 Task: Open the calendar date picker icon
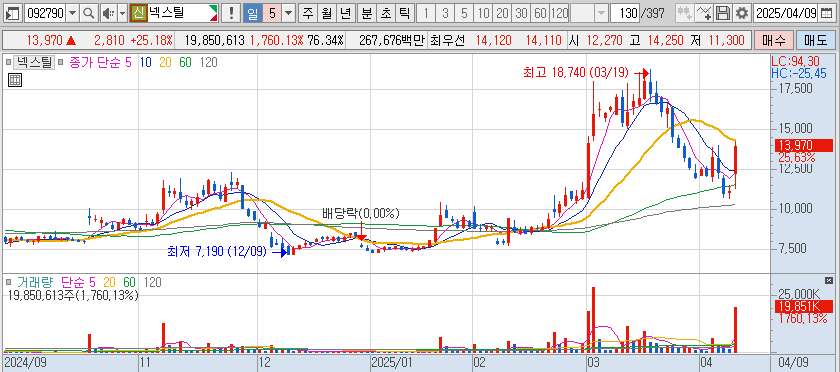pyautogui.click(x=827, y=13)
